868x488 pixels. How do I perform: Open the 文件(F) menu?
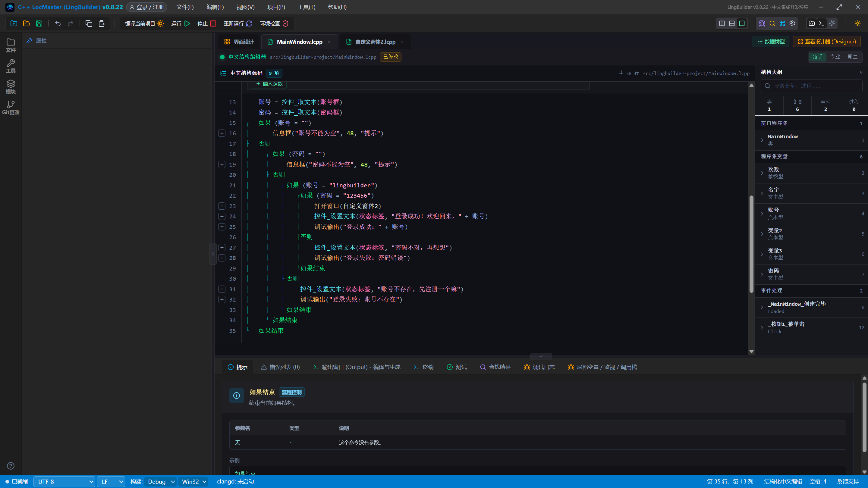185,7
